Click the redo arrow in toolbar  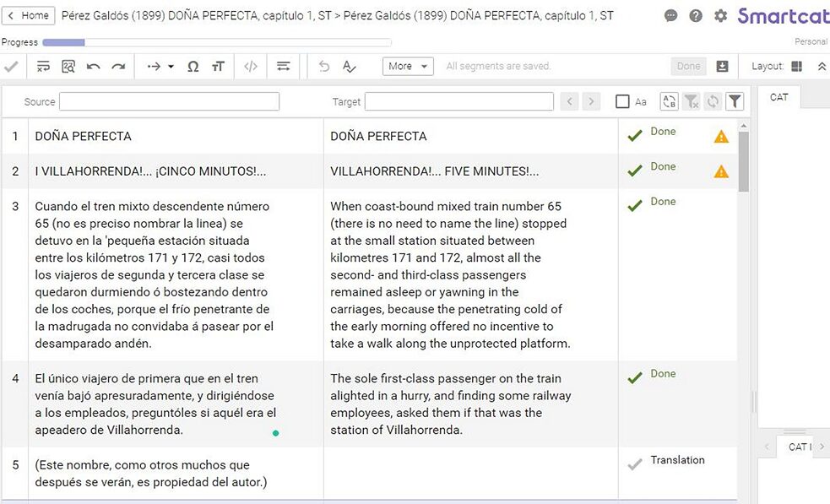118,67
